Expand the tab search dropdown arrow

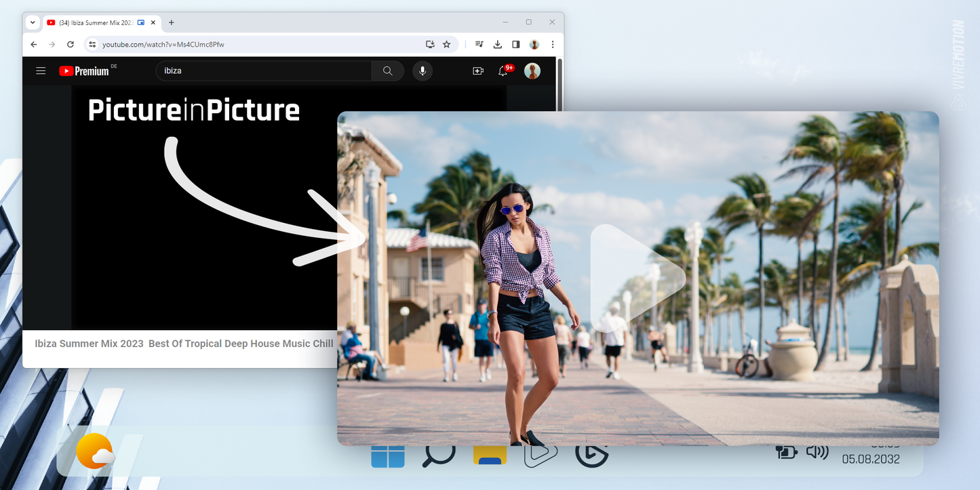[33, 22]
